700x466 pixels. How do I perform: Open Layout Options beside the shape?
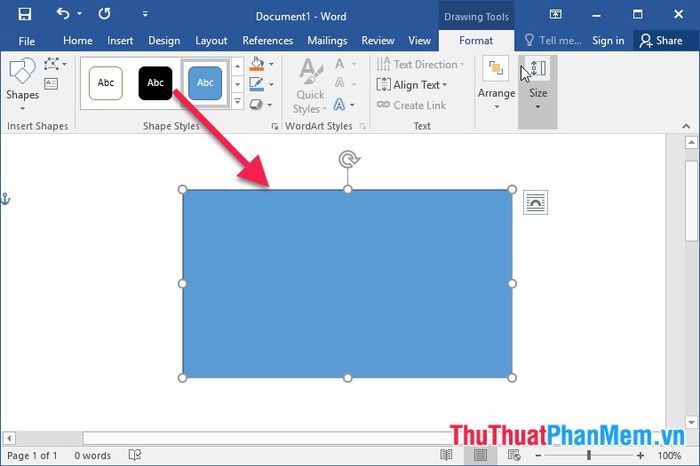coord(535,202)
